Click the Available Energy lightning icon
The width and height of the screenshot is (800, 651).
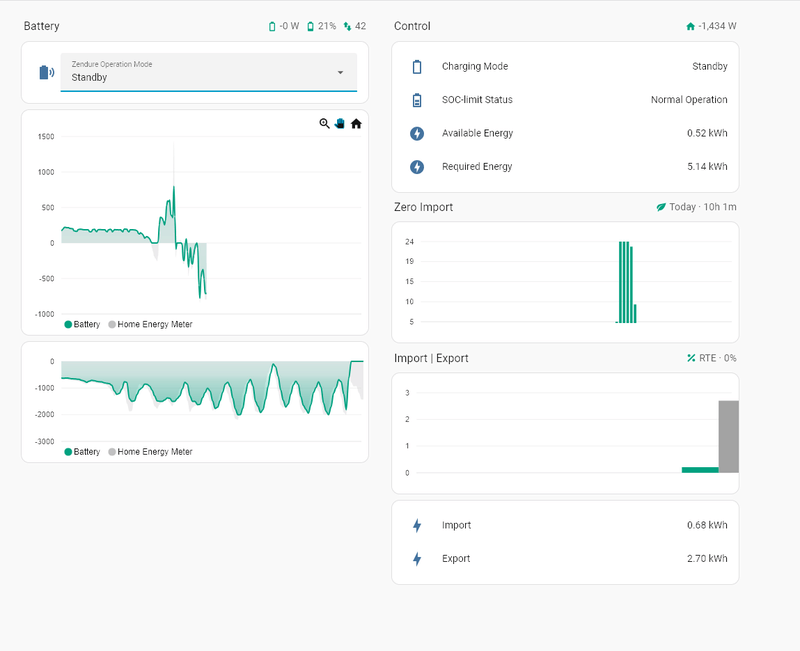tap(417, 134)
